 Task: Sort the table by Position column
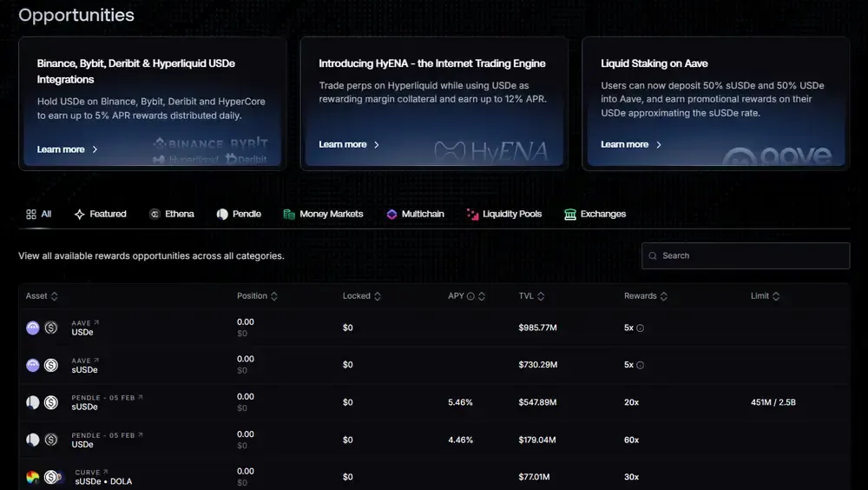(274, 296)
